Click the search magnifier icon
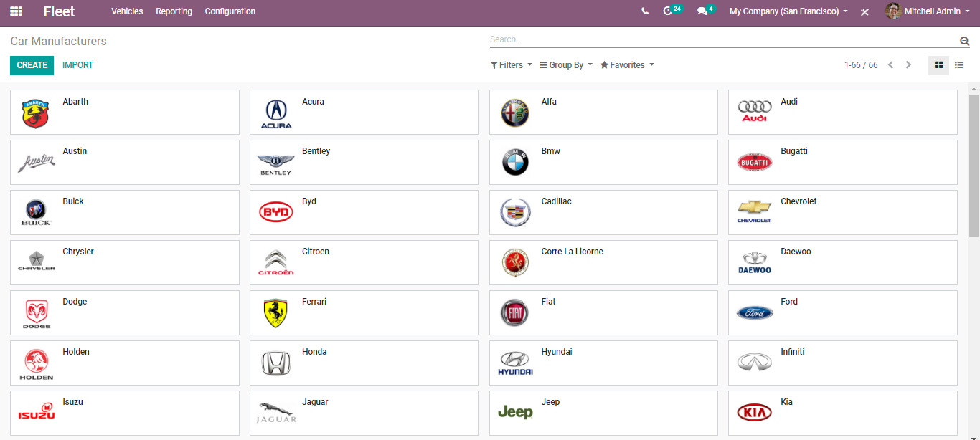The image size is (980, 440). tap(964, 41)
